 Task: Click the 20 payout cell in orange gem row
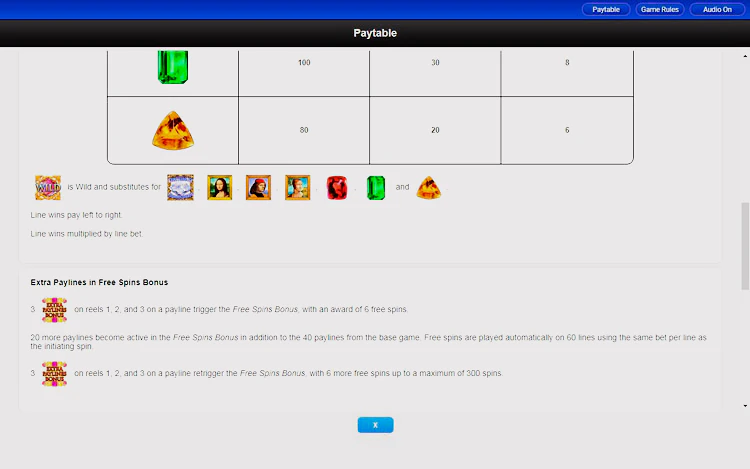(435, 131)
